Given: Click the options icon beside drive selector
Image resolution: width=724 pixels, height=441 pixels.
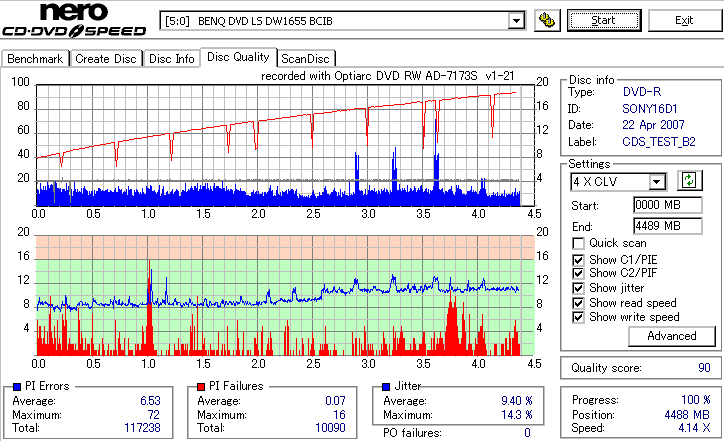Looking at the screenshot, I should (x=547, y=21).
